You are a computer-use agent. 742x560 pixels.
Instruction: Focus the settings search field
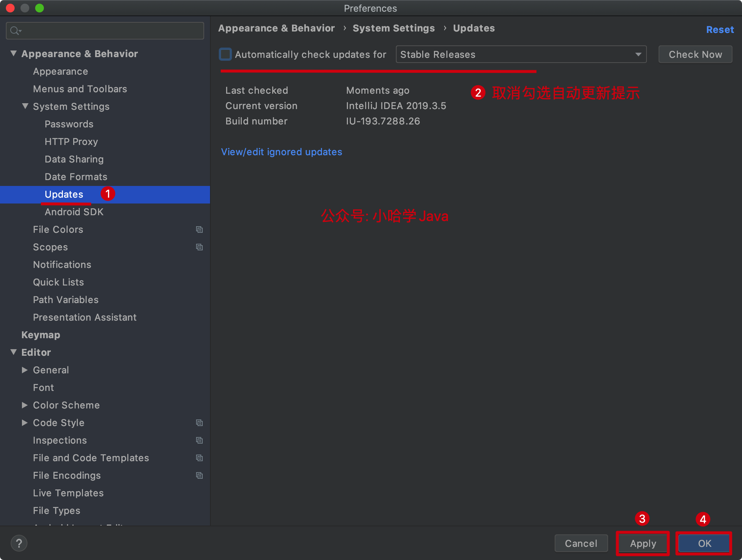tap(105, 31)
